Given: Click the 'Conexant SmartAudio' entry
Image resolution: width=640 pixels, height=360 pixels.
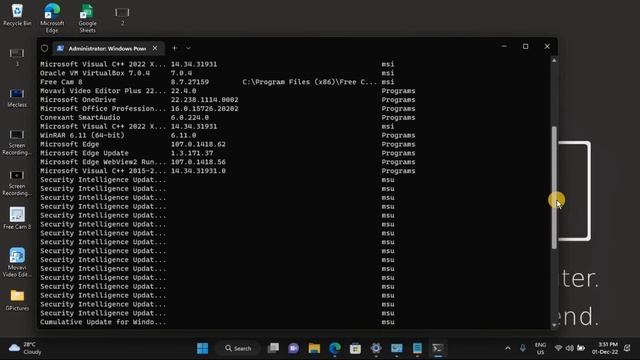Looking at the screenshot, I should (x=80, y=118).
